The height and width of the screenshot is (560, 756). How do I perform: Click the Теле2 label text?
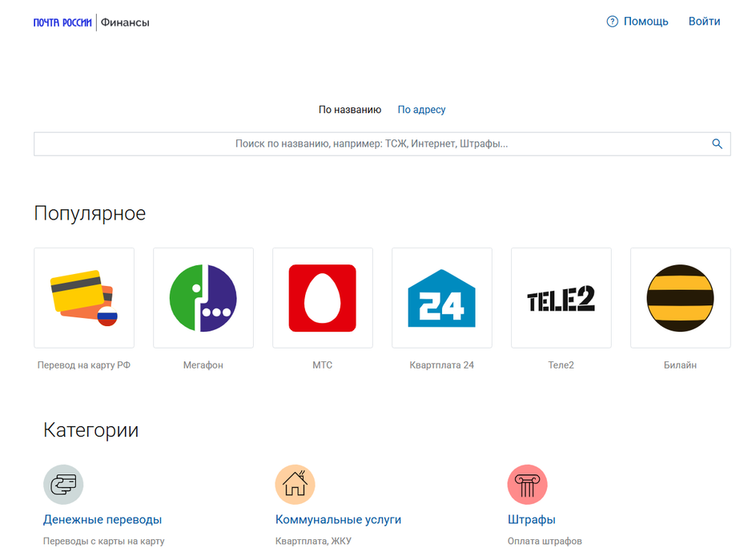561,365
